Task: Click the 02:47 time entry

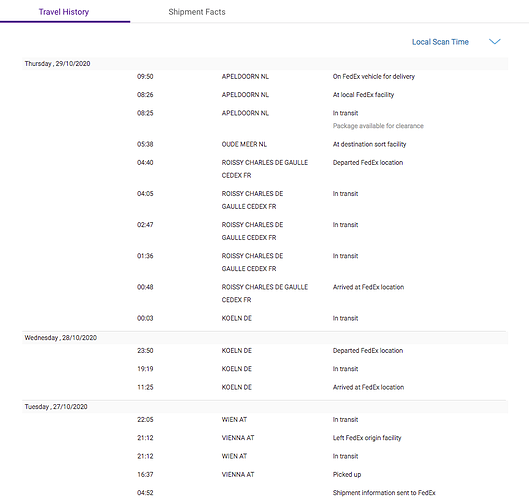Action: (145, 225)
